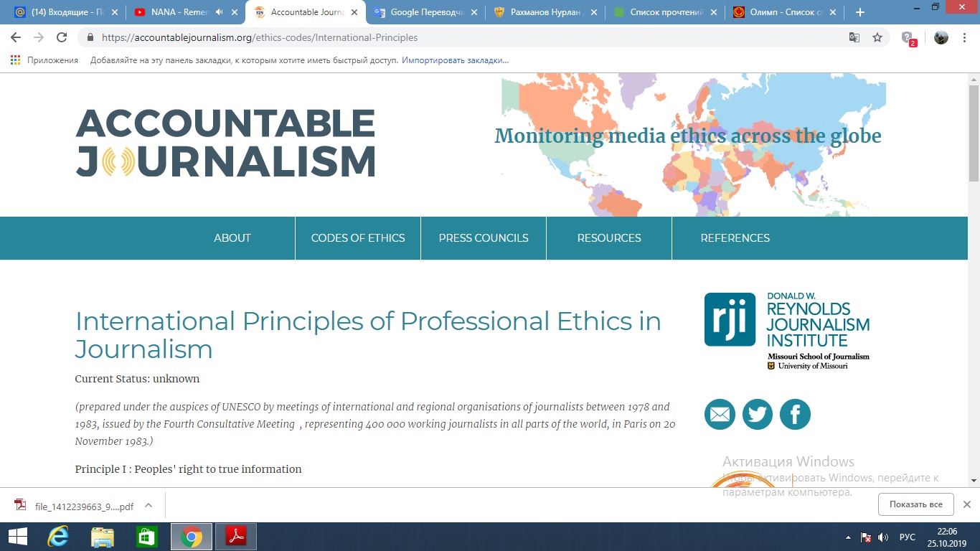Click the email envelope share icon

point(720,414)
